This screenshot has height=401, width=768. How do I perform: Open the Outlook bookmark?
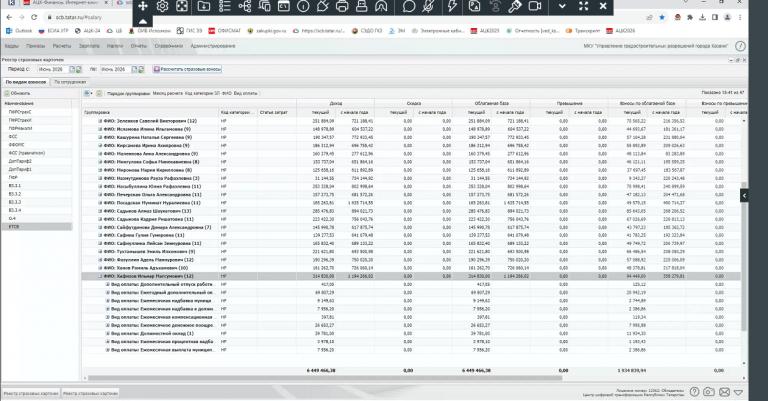tap(19, 31)
